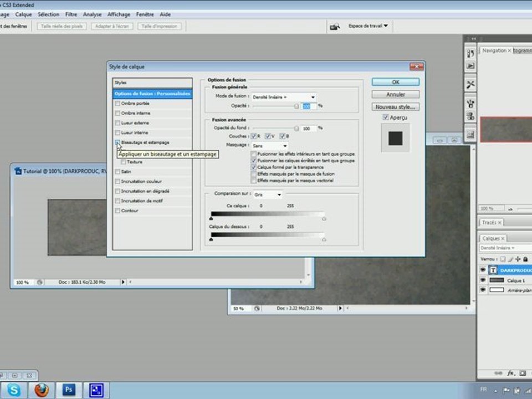Click the lock image pixels brush icon
The width and height of the screenshot is (532, 399).
(510, 259)
